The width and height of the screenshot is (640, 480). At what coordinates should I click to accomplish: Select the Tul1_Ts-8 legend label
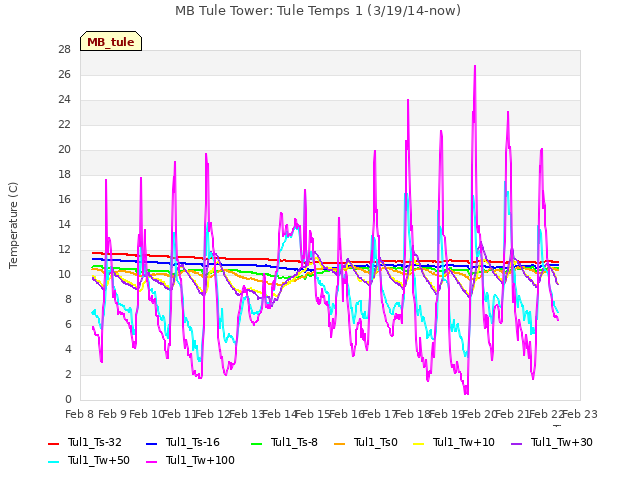(x=294, y=442)
